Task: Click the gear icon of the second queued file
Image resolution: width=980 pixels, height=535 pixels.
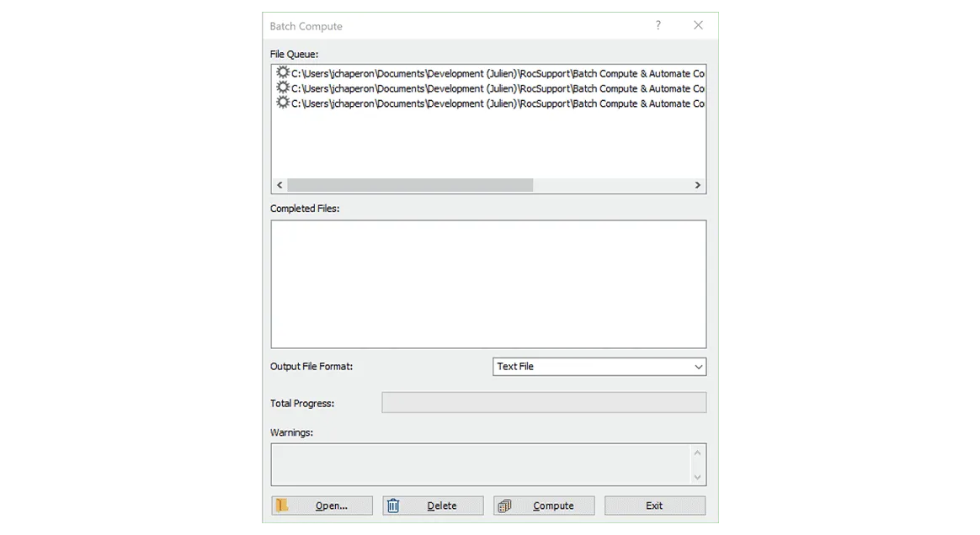Action: click(x=283, y=87)
